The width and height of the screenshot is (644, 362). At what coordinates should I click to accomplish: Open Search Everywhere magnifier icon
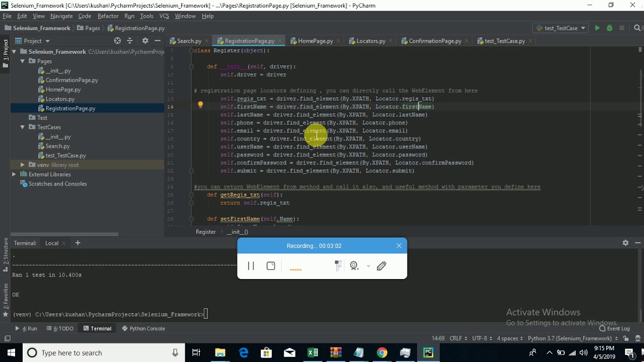tap(637, 28)
